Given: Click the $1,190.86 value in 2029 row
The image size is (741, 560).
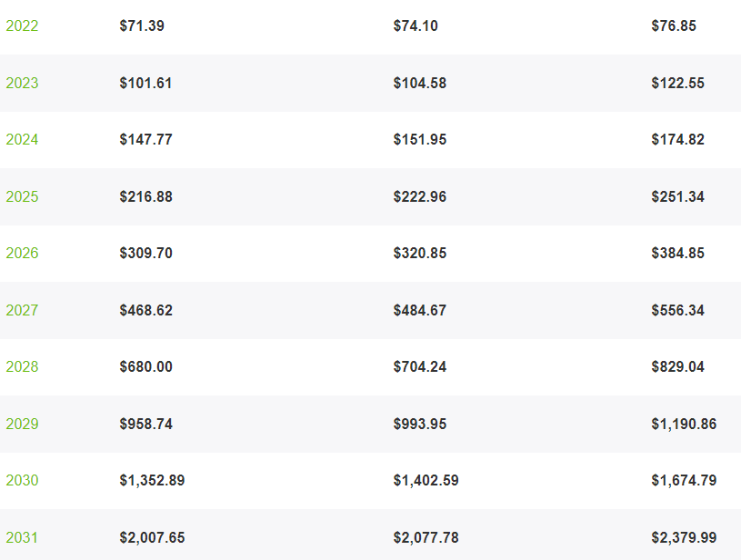Looking at the screenshot, I should tap(684, 425).
